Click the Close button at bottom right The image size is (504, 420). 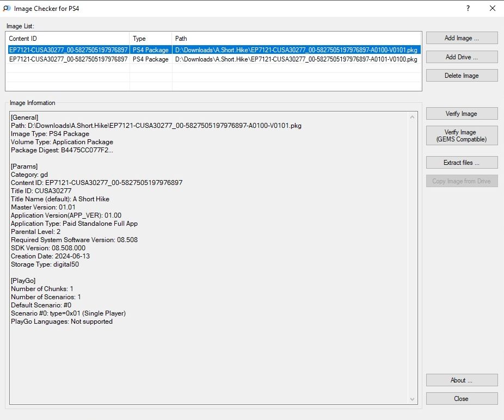click(x=462, y=399)
